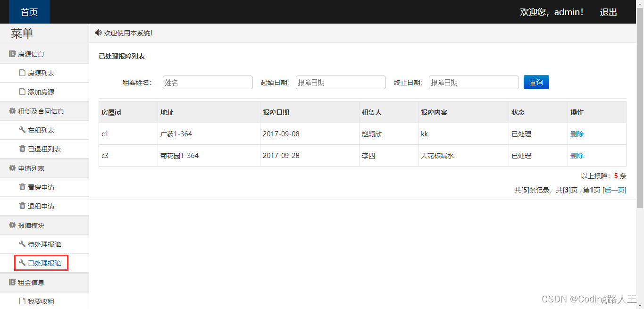Collapse the 报障模块 section header
644x309 pixels.
coord(44,225)
